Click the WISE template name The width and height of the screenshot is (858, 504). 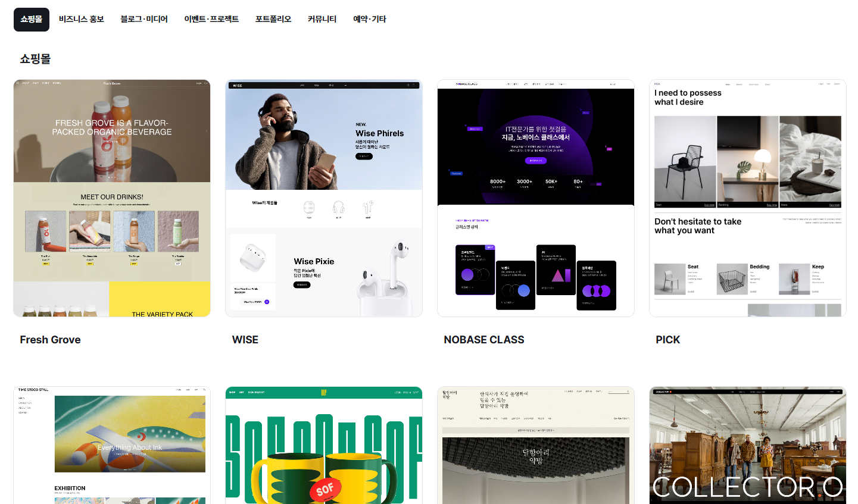[x=245, y=340]
